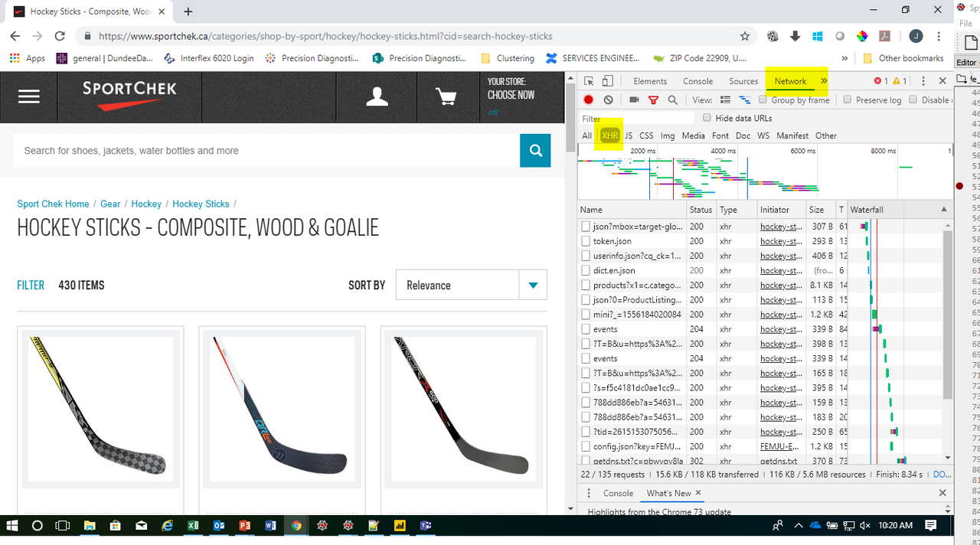Image resolution: width=980 pixels, height=545 pixels.
Task: Click Your Store Choose Now
Action: (x=511, y=89)
